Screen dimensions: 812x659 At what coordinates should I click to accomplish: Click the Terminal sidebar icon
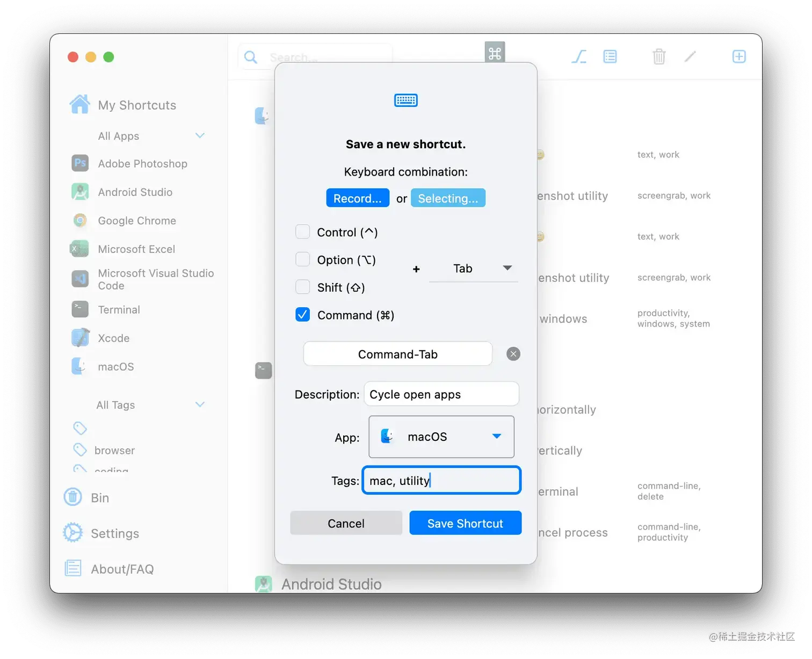point(80,309)
